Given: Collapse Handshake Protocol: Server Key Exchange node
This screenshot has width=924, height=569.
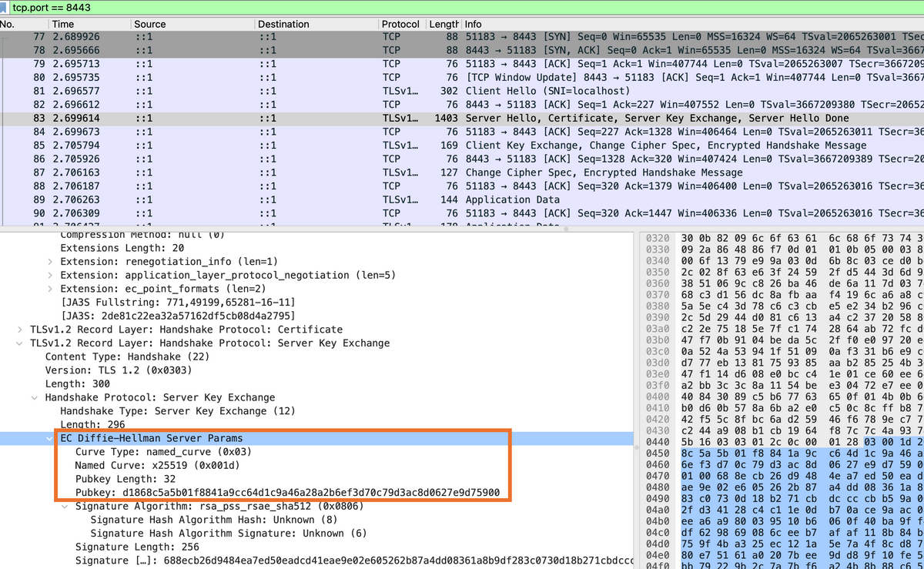Looking at the screenshot, I should pos(35,398).
